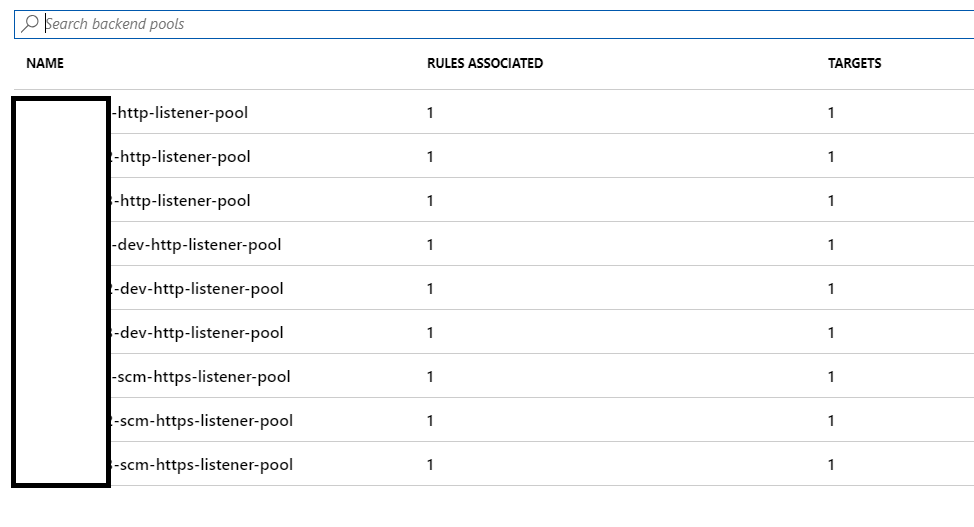The height and width of the screenshot is (527, 974).
Task: Open the first plain http-listener-pool entry
Action: point(180,113)
